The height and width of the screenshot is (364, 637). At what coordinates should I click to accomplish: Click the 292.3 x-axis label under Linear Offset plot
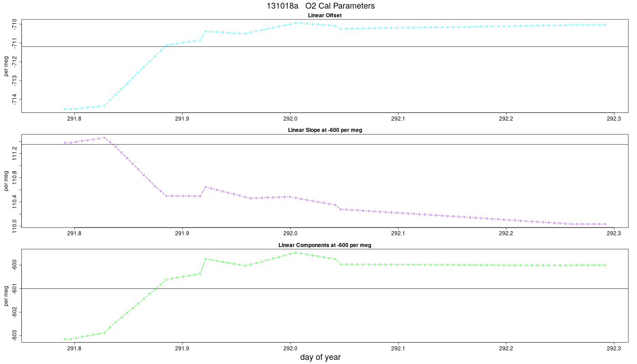pos(614,119)
